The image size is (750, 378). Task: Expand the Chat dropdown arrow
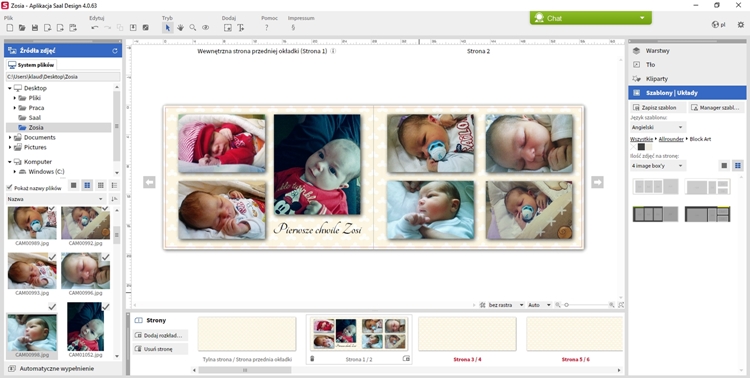point(642,18)
